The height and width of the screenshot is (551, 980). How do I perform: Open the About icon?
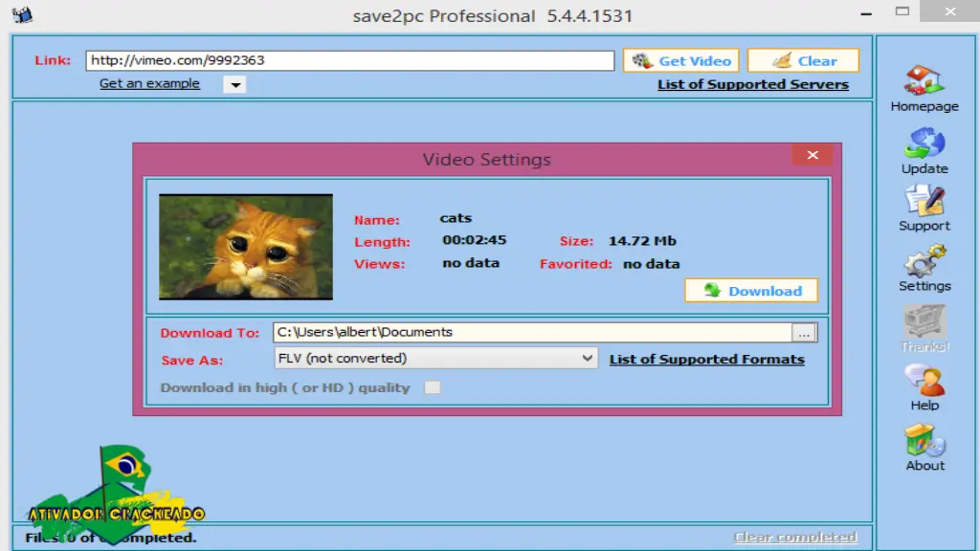point(924,440)
